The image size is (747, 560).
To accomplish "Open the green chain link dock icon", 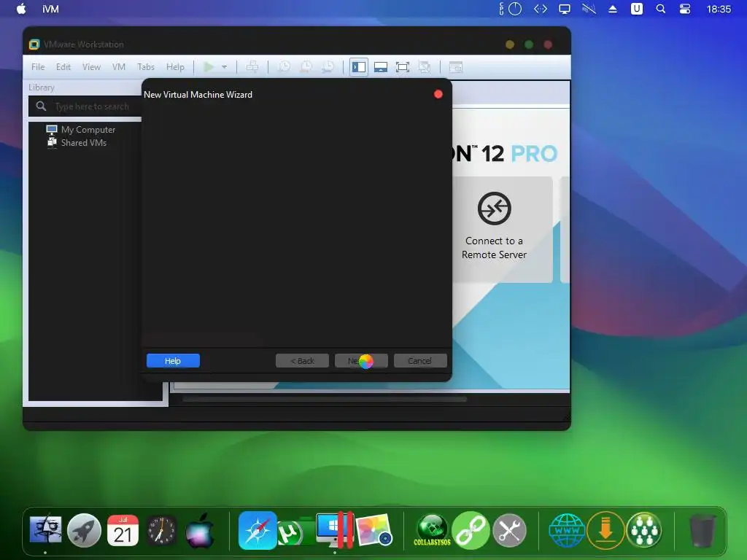I will point(471,530).
